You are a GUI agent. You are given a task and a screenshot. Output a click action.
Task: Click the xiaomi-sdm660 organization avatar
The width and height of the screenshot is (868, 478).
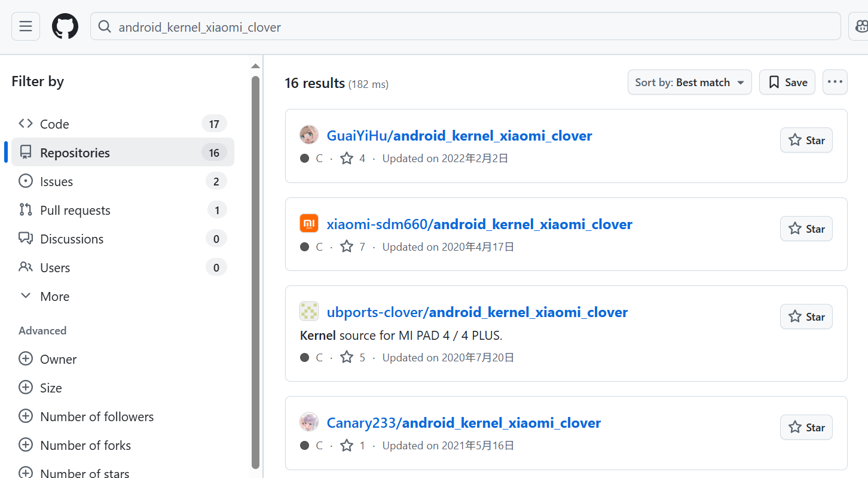[x=309, y=224]
